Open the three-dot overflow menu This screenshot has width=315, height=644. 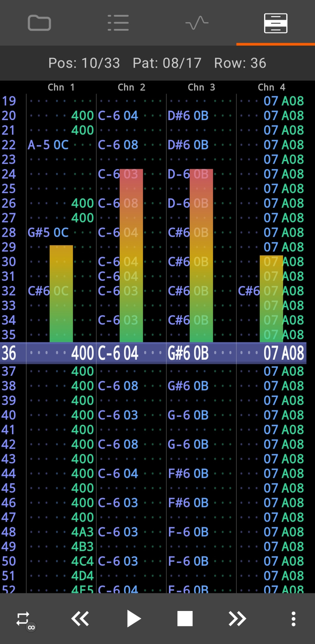tap(293, 619)
